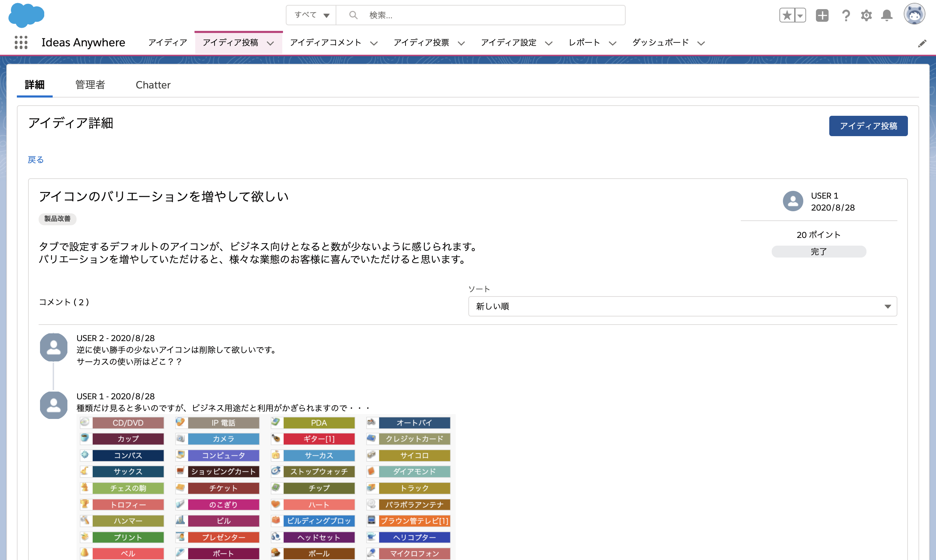Click the blue アイディア投稿 button

click(868, 126)
